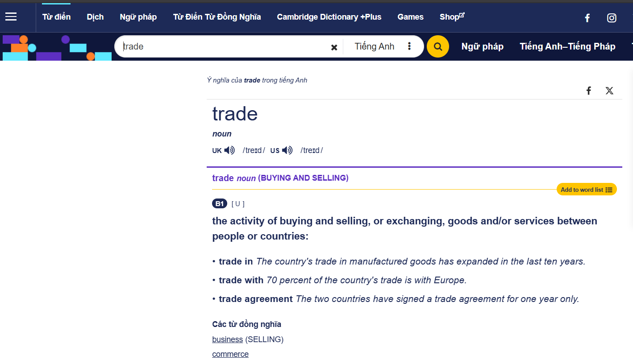Screen dimensions: 633x364
Task: Play the US pronunciation audio
Action: (x=287, y=150)
